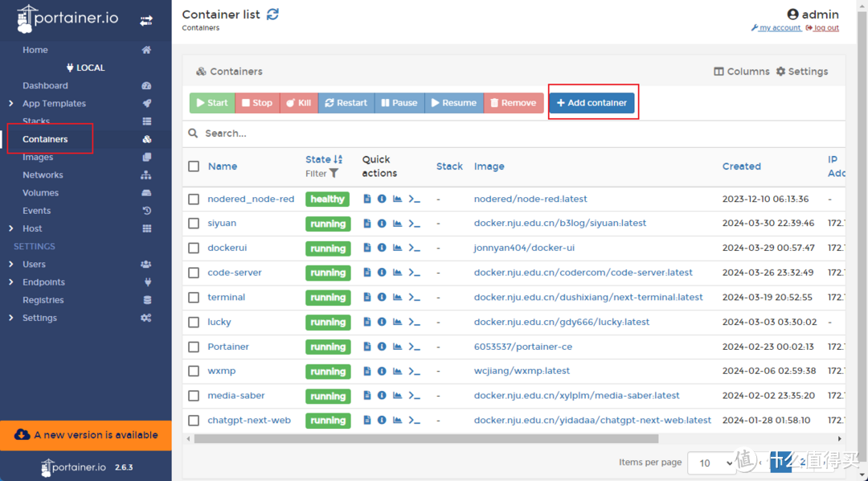The width and height of the screenshot is (868, 481).
Task: Open the my account link
Action: [x=779, y=28]
